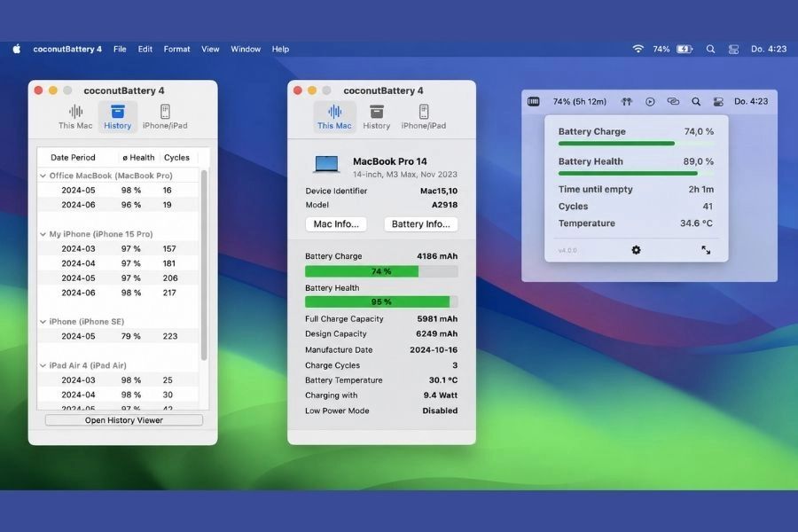Select the iPad Air 2024-04 row with 30 cycles
The image size is (798, 532).
pos(118,395)
